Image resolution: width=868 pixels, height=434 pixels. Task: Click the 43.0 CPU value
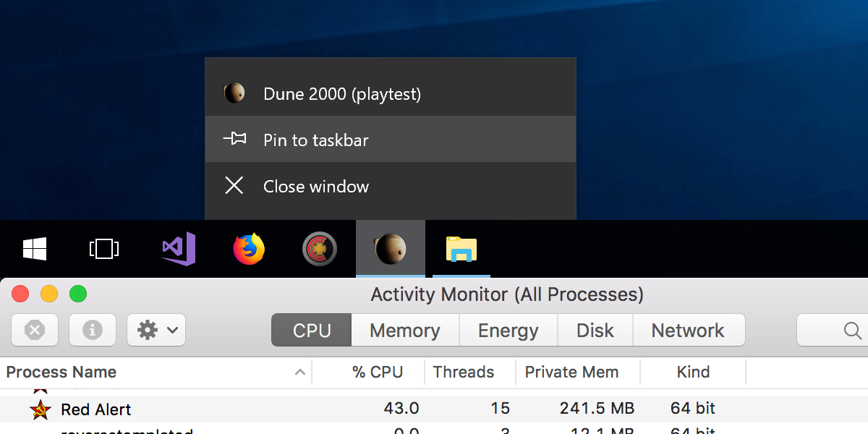(401, 409)
